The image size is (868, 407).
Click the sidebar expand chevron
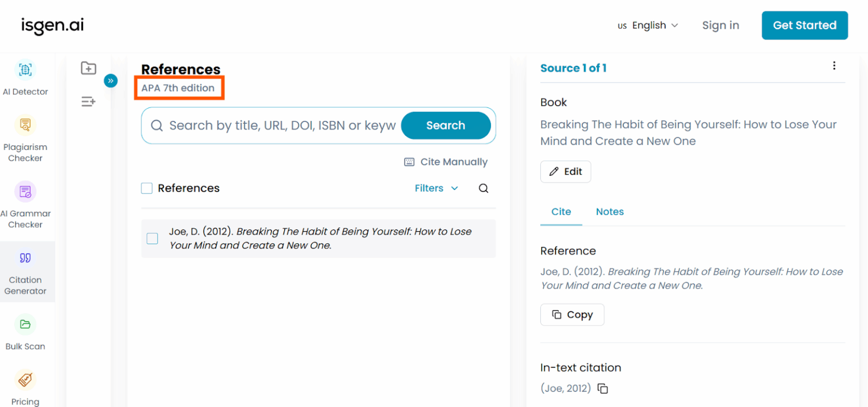[x=111, y=81]
